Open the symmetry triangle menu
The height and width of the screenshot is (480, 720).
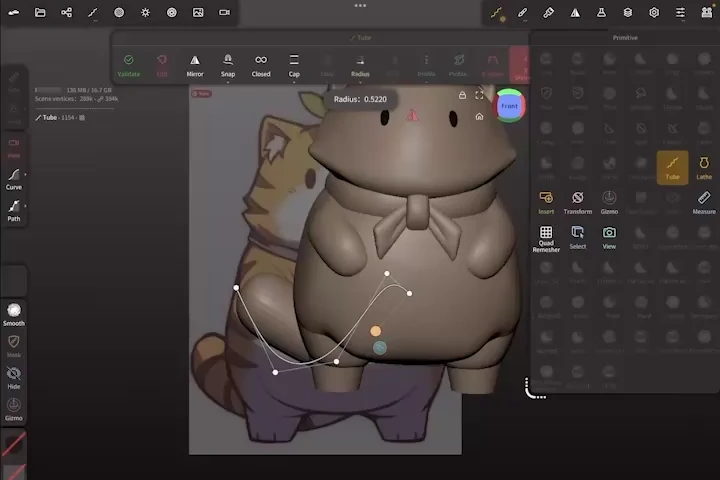[575, 12]
